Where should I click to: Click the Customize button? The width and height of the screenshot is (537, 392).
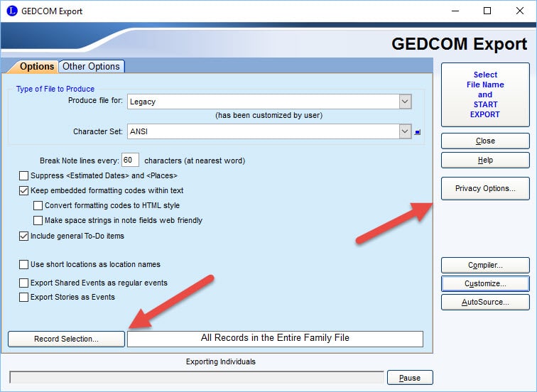pyautogui.click(x=485, y=283)
